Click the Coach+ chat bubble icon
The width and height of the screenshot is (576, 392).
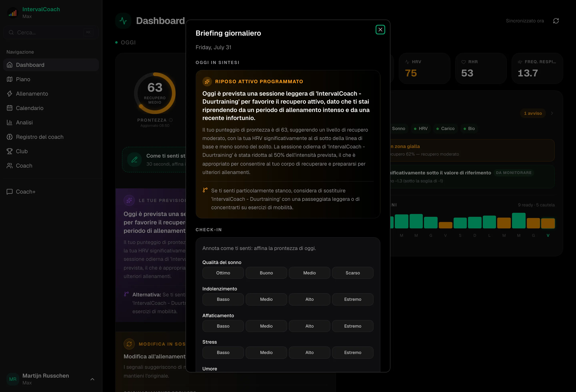coord(10,192)
